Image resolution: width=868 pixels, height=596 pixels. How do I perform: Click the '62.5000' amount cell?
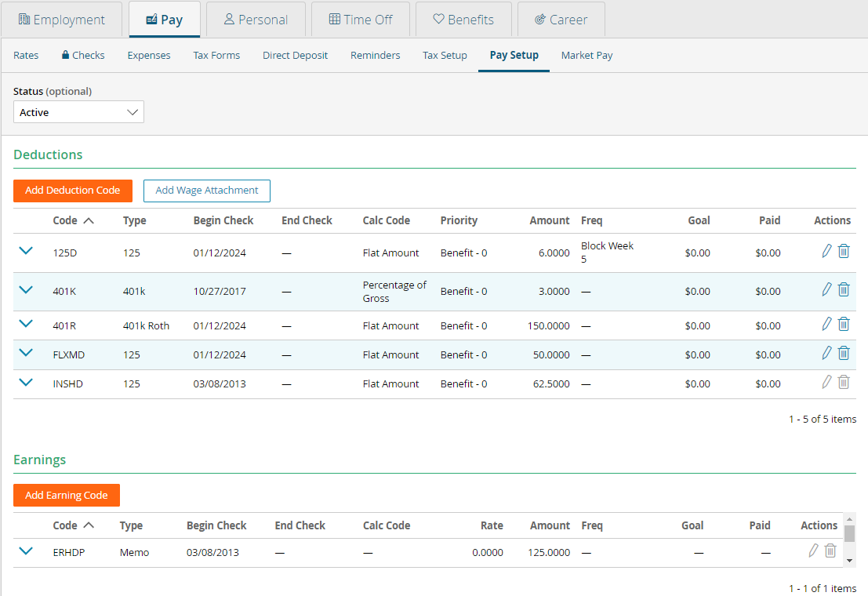point(550,383)
